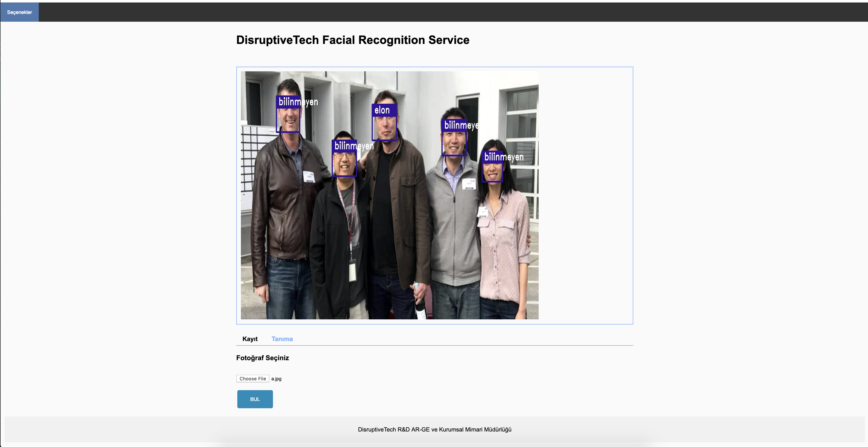Image resolution: width=868 pixels, height=447 pixels.
Task: Click bilinmeyen label above leather-jacket man
Action: (x=298, y=102)
